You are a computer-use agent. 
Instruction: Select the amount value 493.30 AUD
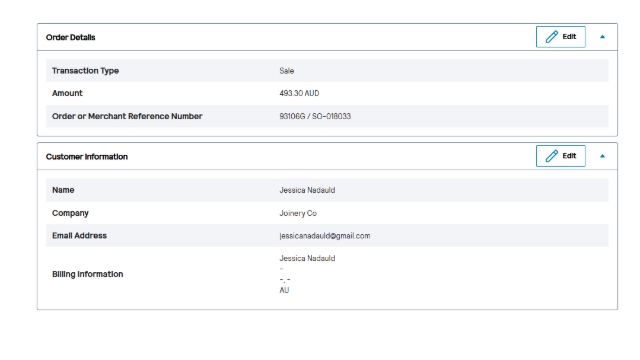(299, 93)
